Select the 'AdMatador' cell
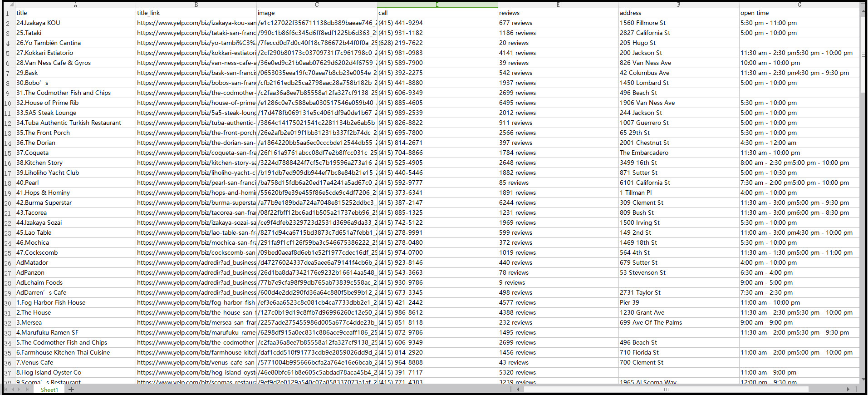Viewport: 868px width, 395px height. (75, 263)
